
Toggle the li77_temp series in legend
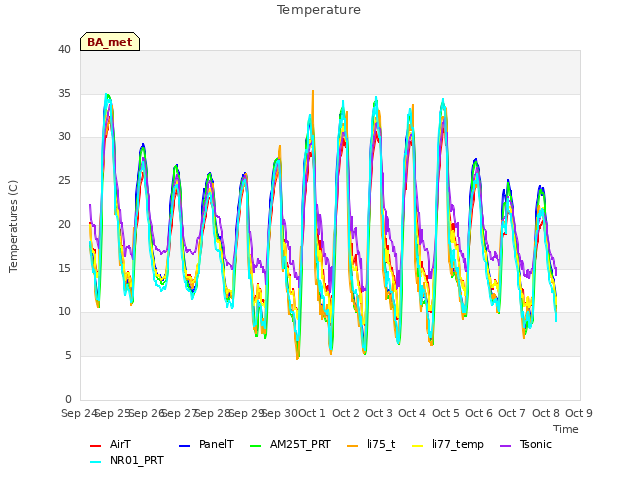(448, 444)
